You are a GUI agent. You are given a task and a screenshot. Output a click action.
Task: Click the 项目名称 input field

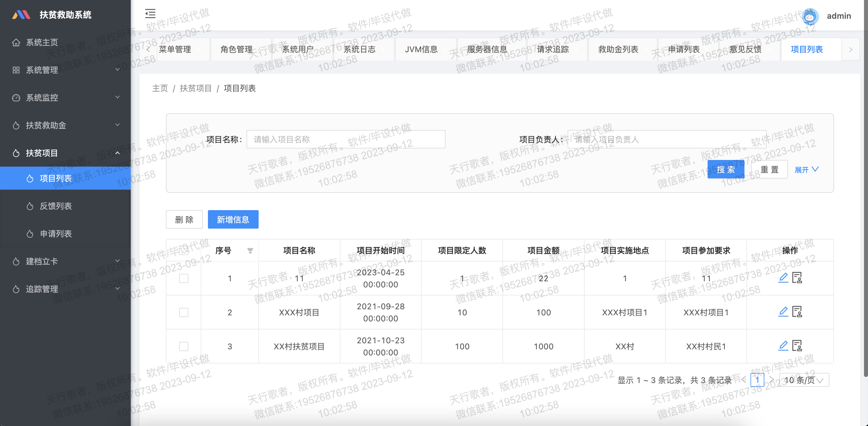coord(346,139)
